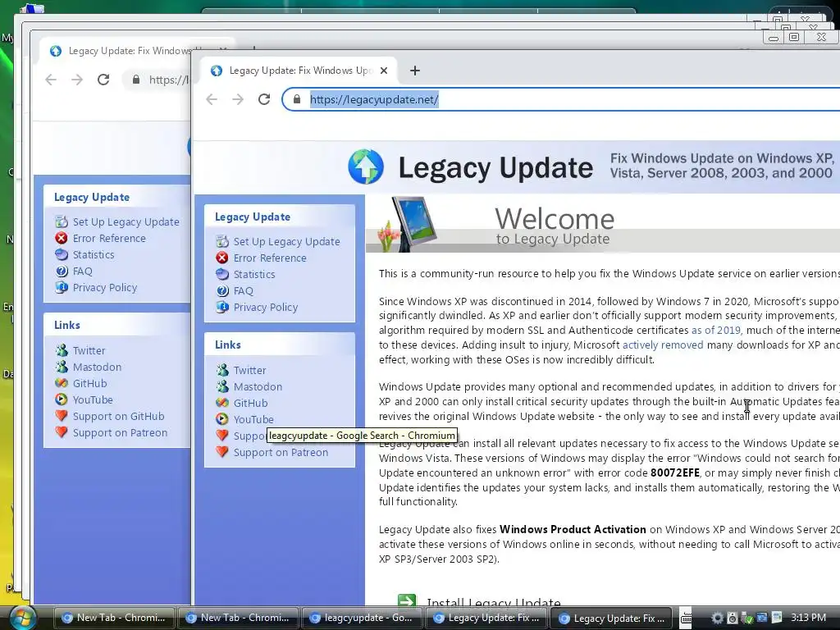
Task: Switch to first New Tab - Chromium taskbar button
Action: pos(113,618)
